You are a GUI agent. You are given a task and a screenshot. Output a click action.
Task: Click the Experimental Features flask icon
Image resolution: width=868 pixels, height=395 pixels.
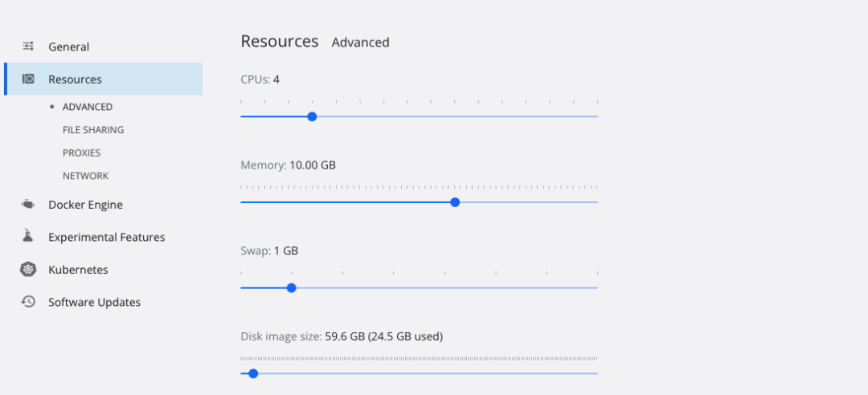pos(28,237)
